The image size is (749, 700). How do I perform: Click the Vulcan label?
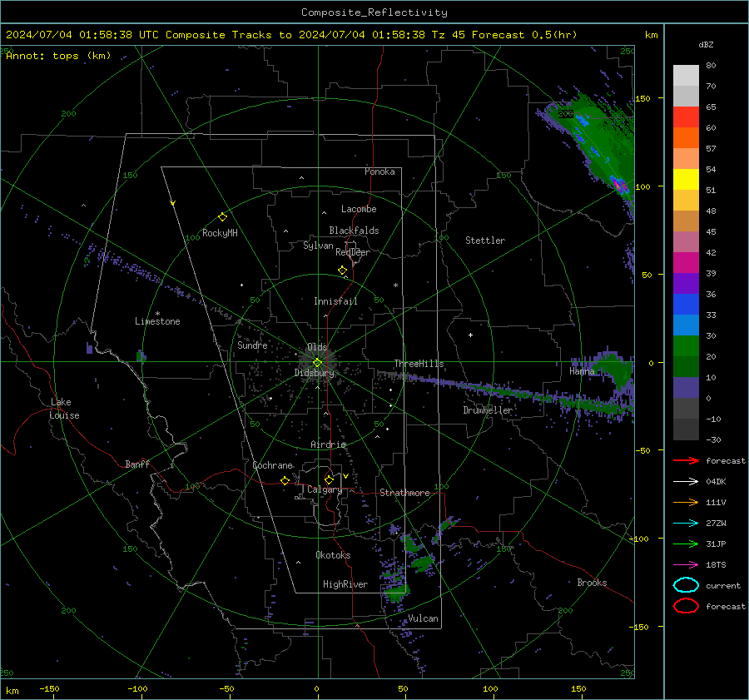423,618
